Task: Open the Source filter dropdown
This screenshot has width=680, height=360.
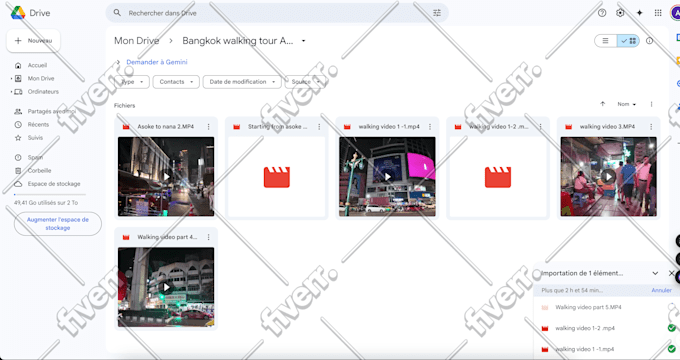Action: click(x=305, y=82)
